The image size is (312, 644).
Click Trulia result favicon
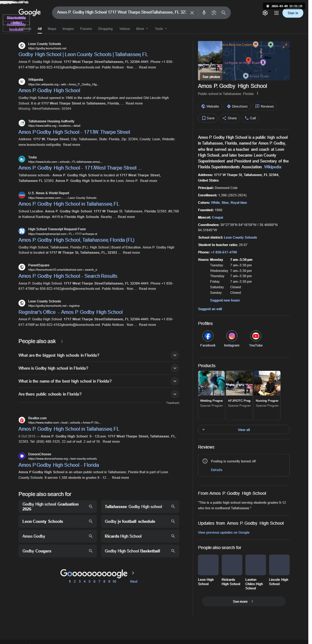(22, 159)
